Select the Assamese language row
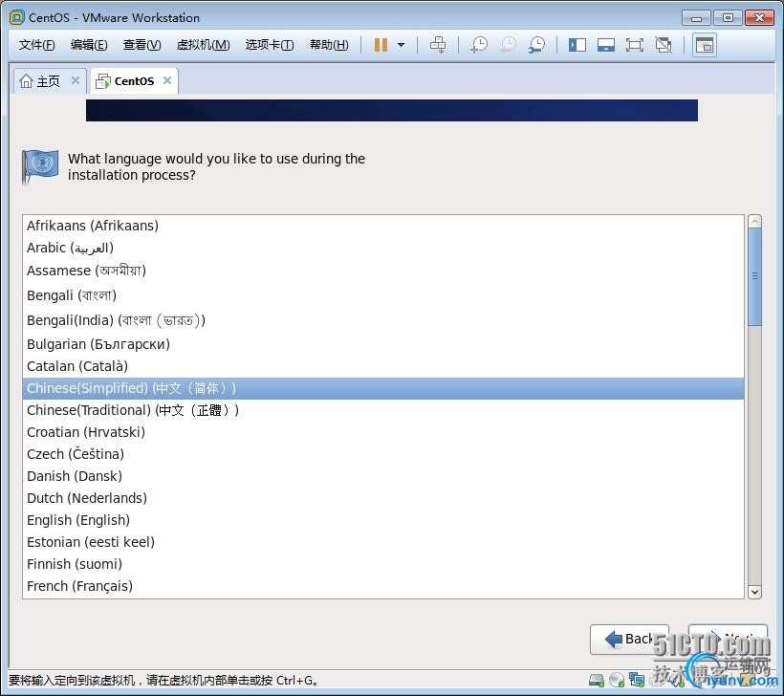This screenshot has height=696, width=784. tap(383, 271)
